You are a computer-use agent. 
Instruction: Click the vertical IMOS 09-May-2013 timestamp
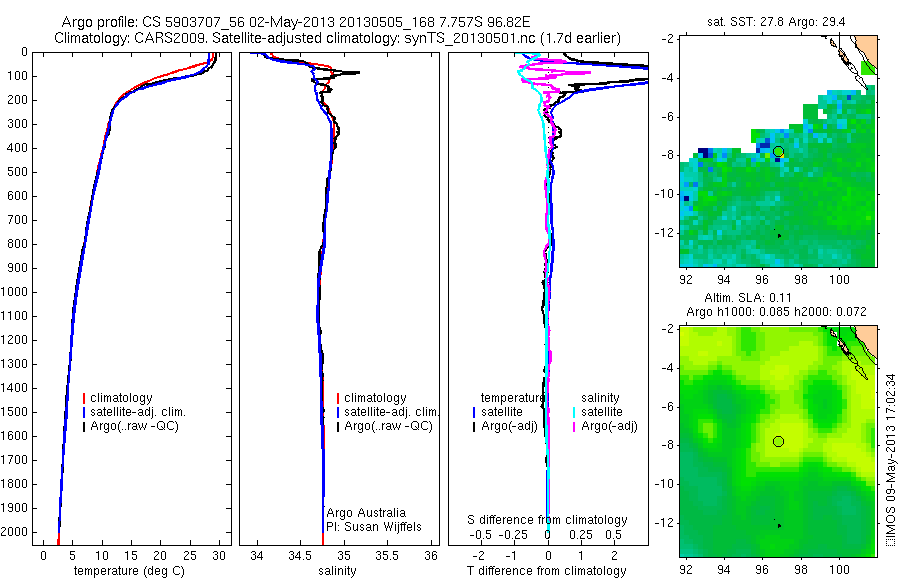coord(890,459)
